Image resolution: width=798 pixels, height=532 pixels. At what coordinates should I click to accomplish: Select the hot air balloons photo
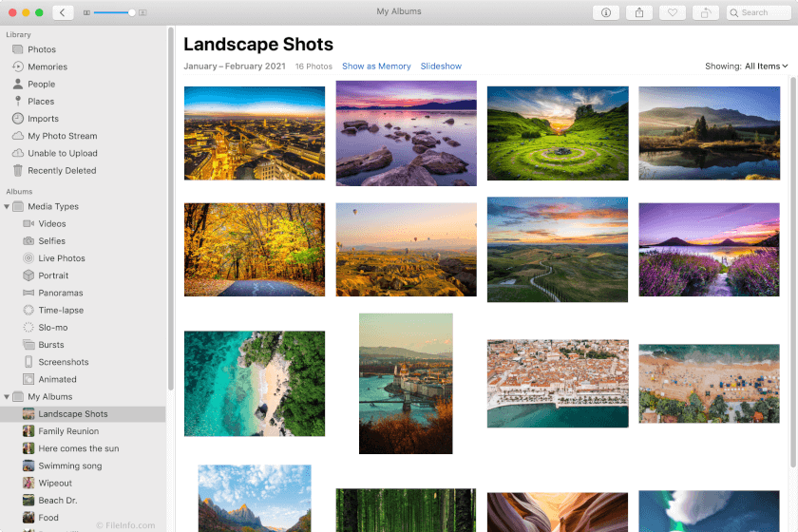[407, 250]
